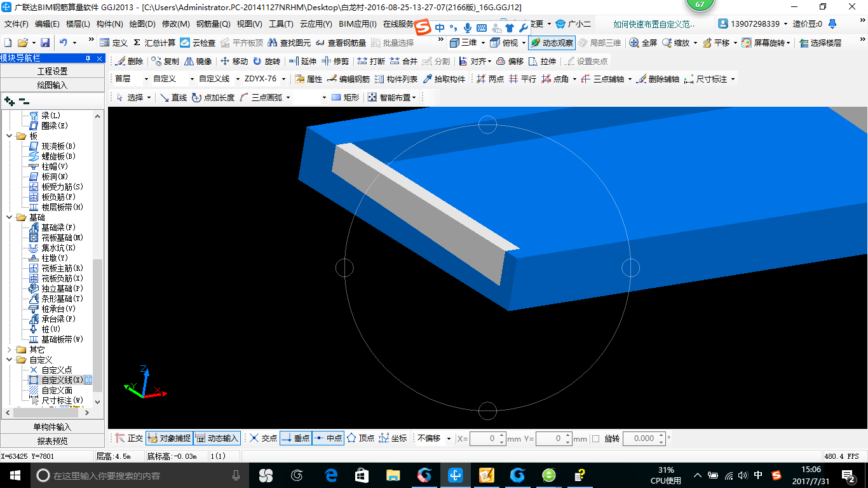Toggle 顶点 (vertex) snap
This screenshot has width=868, height=488.
(360, 438)
